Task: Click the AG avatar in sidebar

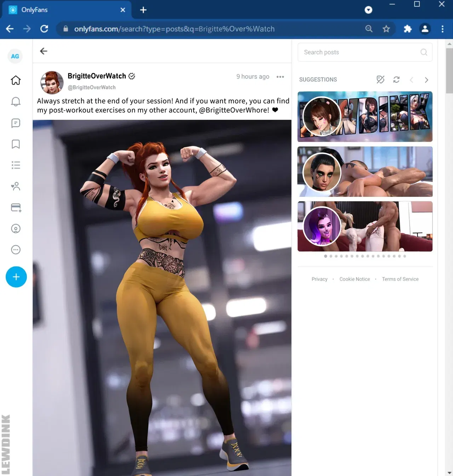Action: pos(15,56)
